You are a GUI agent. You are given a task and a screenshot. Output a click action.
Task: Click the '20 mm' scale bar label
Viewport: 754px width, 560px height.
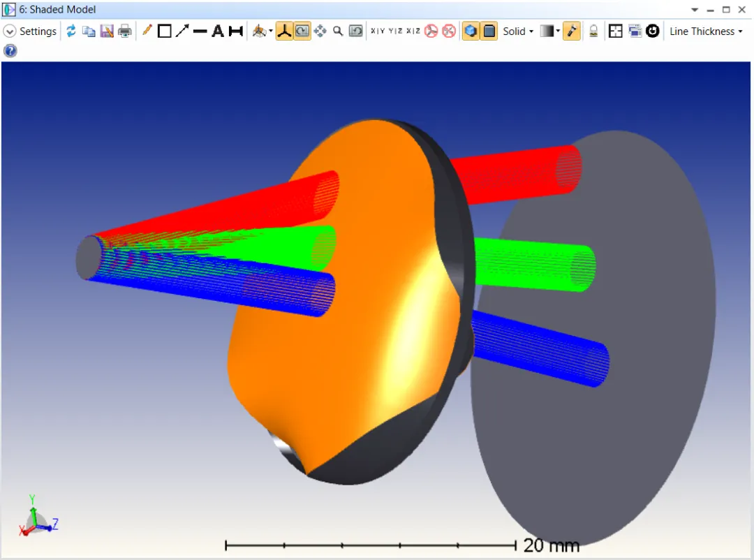551,545
